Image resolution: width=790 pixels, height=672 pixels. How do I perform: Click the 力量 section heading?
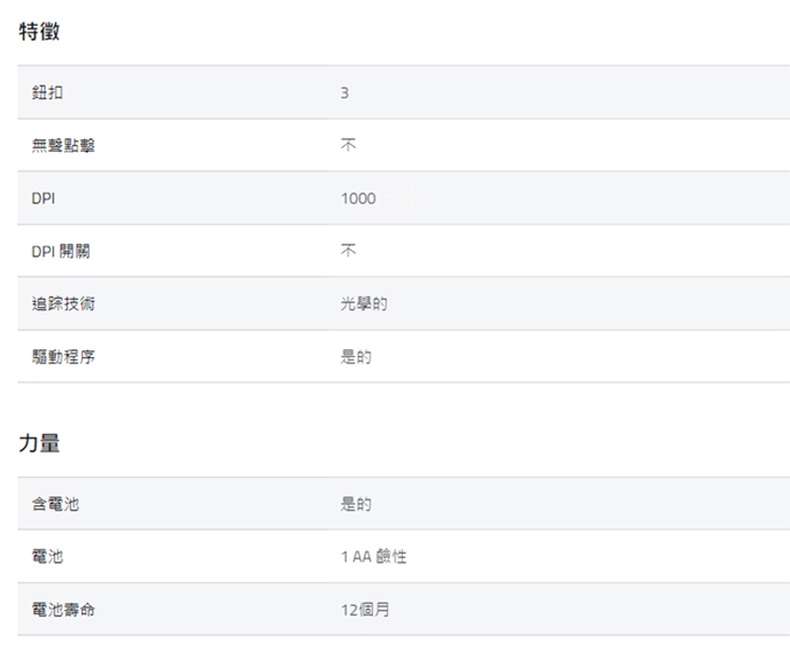[39, 443]
